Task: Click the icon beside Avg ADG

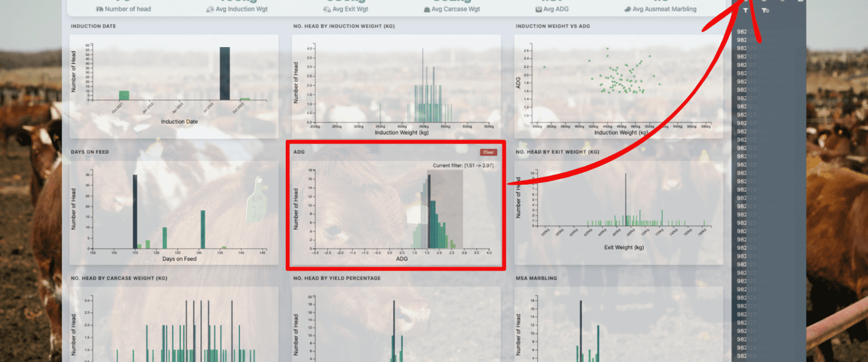Action: click(538, 9)
